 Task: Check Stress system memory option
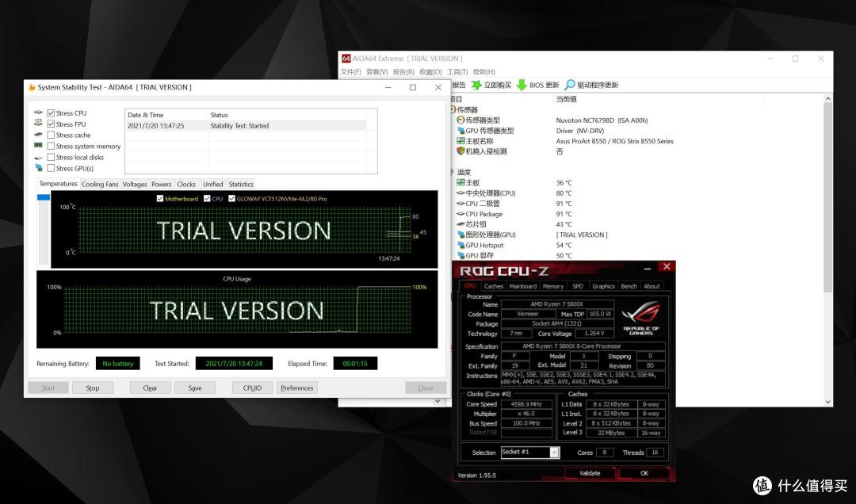coord(51,147)
